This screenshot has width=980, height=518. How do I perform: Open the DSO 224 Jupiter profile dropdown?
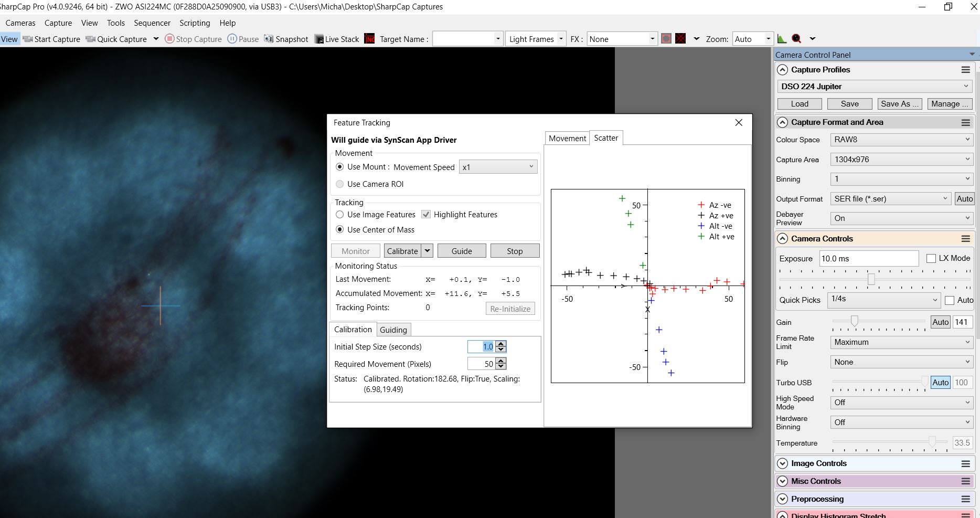pyautogui.click(x=875, y=86)
